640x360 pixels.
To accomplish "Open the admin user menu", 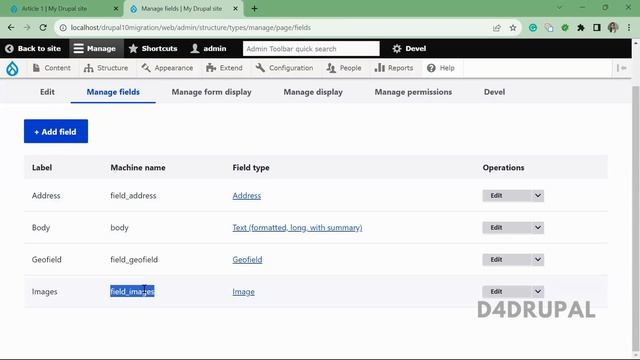I will (209, 49).
